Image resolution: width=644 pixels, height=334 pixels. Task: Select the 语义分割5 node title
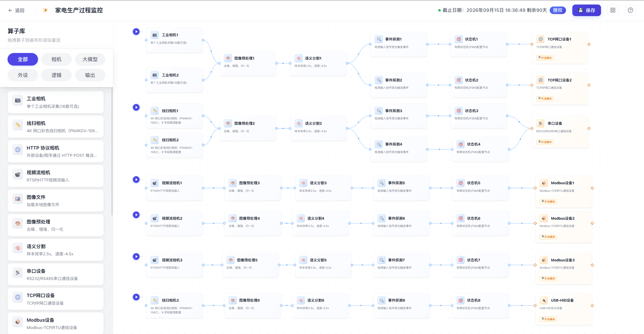pos(318,260)
